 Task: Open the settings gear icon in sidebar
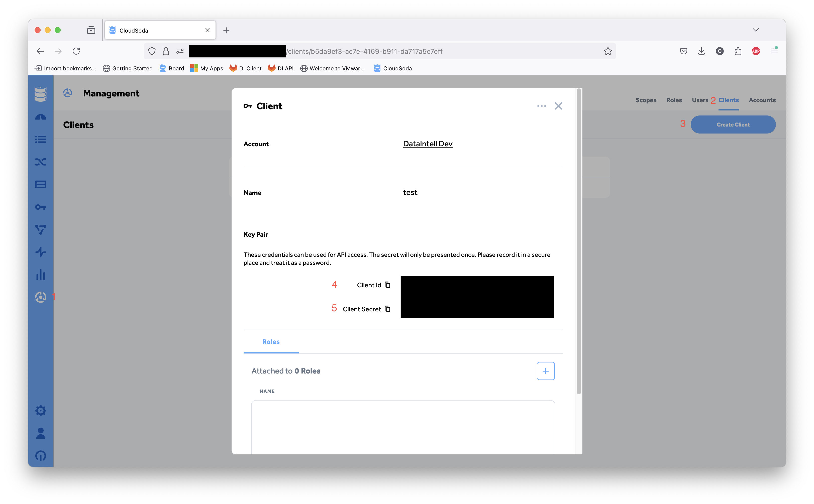coord(41,411)
